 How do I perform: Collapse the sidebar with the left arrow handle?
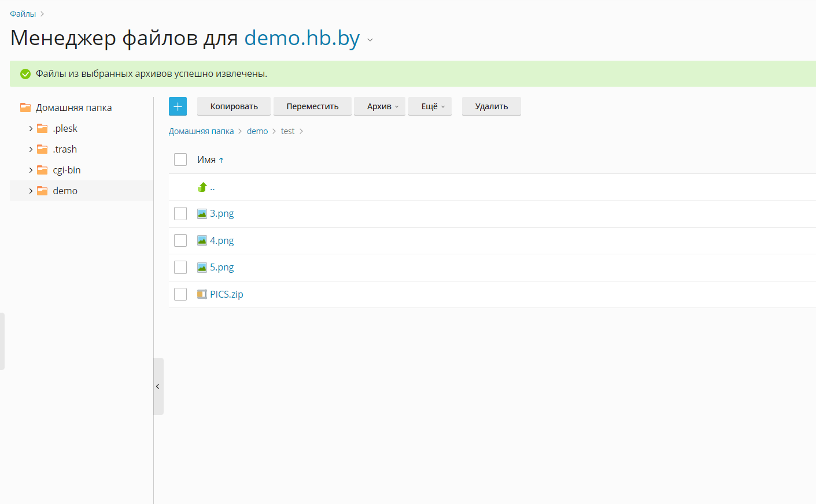[158, 386]
